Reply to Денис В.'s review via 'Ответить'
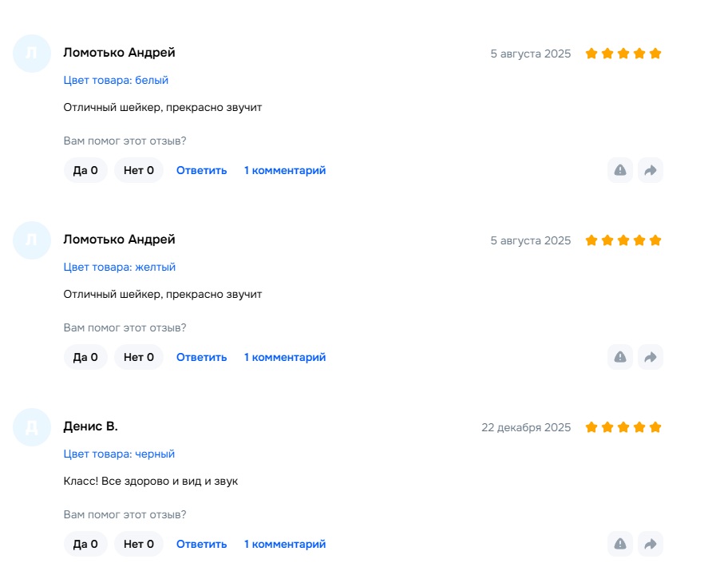Viewport: 728px width, 571px height. 202,544
